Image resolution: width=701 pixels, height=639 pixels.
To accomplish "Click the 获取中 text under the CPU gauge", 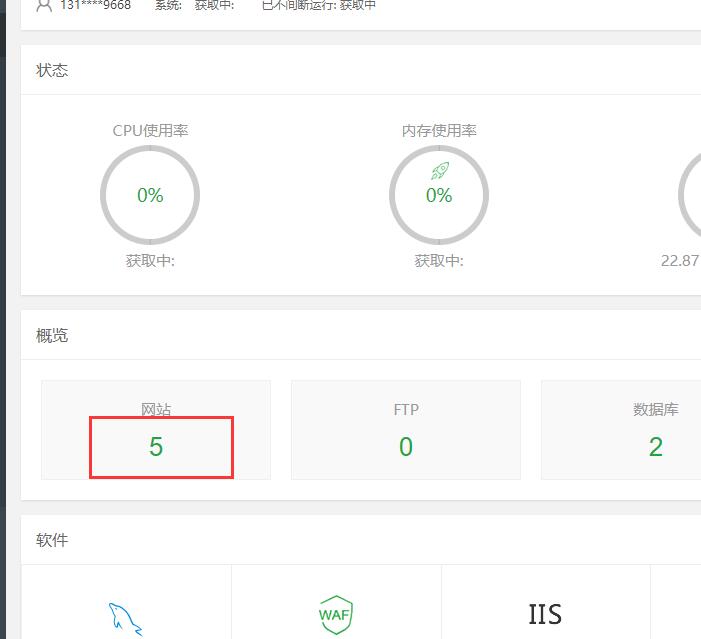I will (x=150, y=261).
